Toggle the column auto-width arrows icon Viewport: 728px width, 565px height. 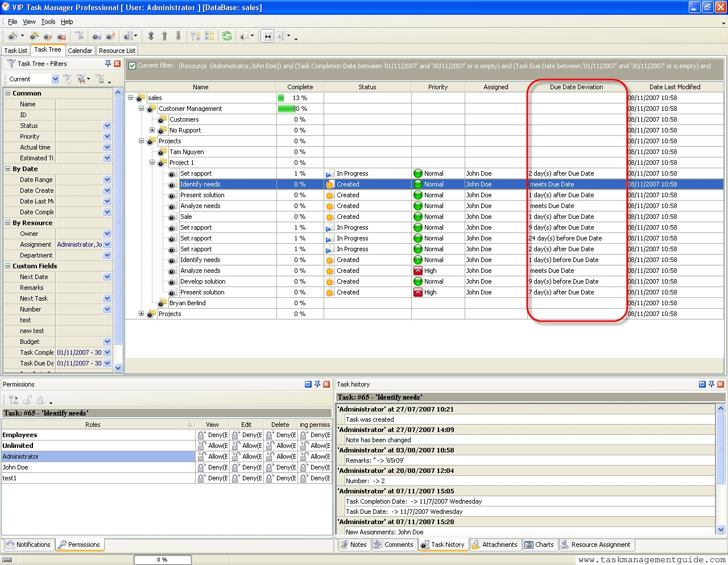(267, 36)
